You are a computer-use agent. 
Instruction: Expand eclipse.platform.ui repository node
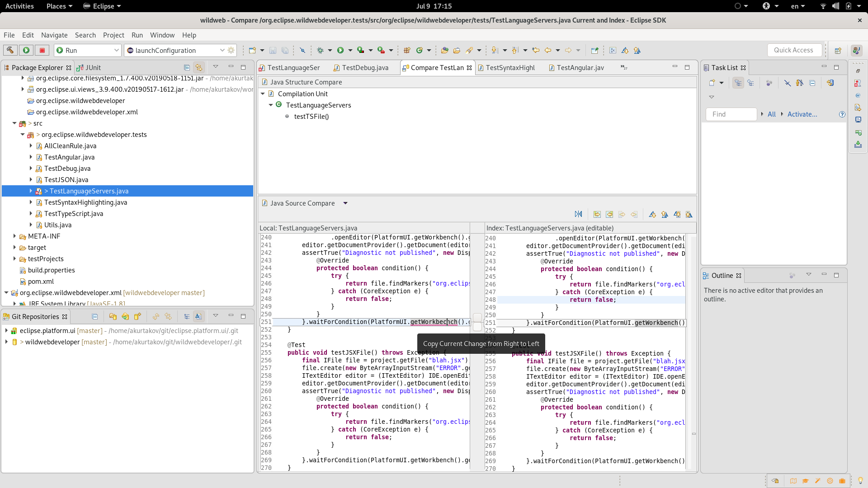(x=6, y=331)
